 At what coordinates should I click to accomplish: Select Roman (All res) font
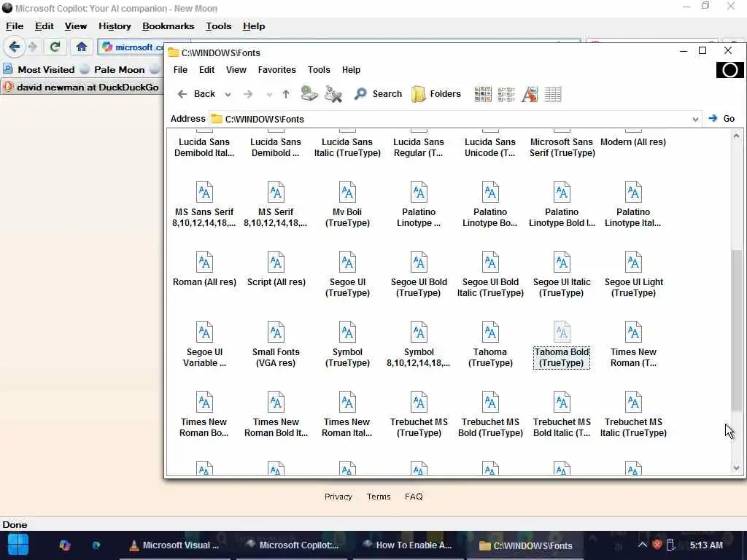click(204, 269)
